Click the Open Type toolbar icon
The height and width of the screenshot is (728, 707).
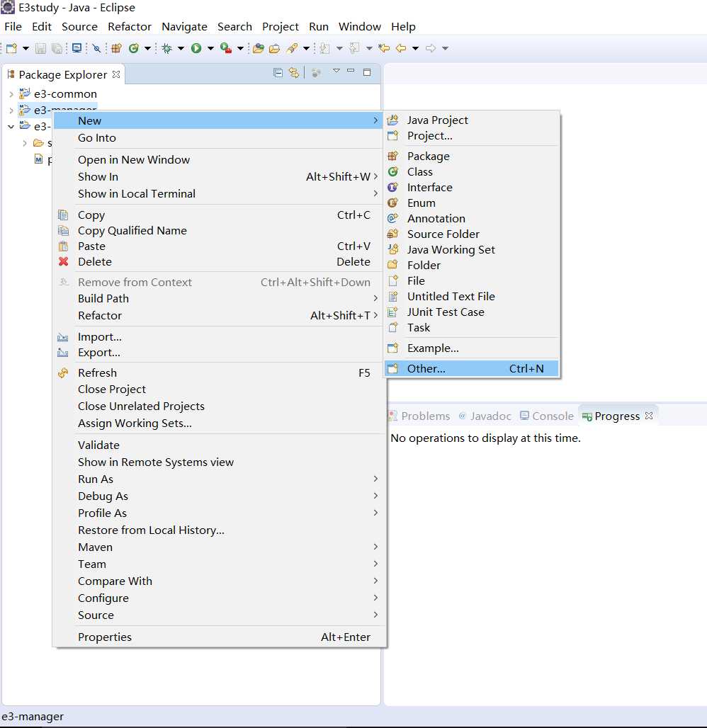tap(259, 48)
